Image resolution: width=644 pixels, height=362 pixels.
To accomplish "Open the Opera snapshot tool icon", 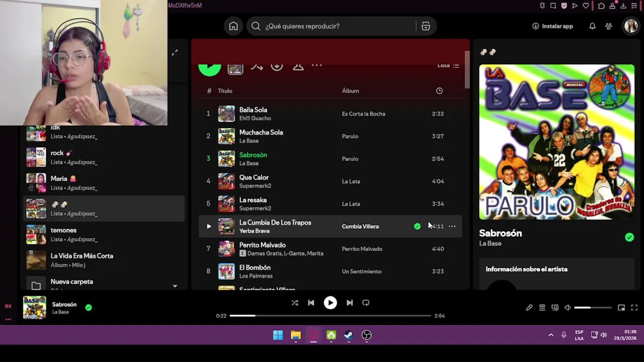I will point(553,6).
